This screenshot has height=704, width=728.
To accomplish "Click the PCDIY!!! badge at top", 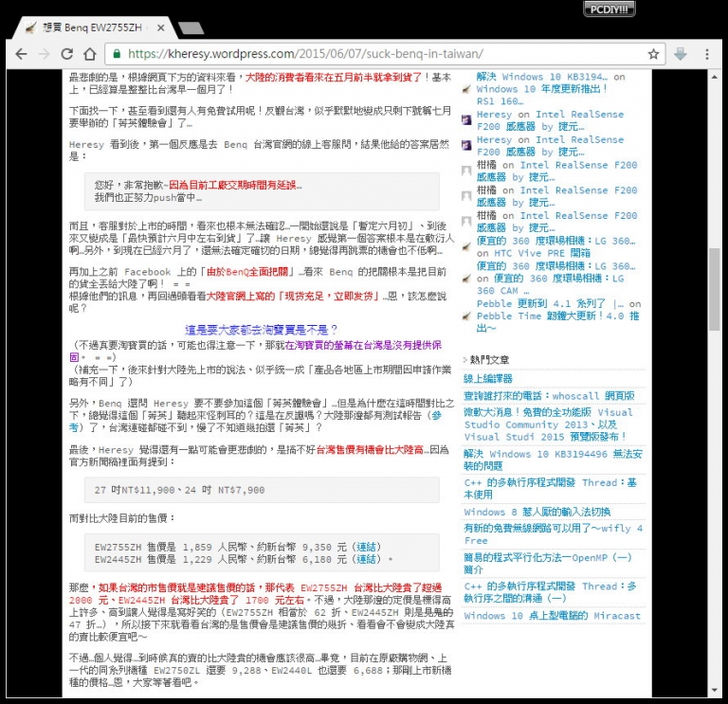I will coord(609,9).
